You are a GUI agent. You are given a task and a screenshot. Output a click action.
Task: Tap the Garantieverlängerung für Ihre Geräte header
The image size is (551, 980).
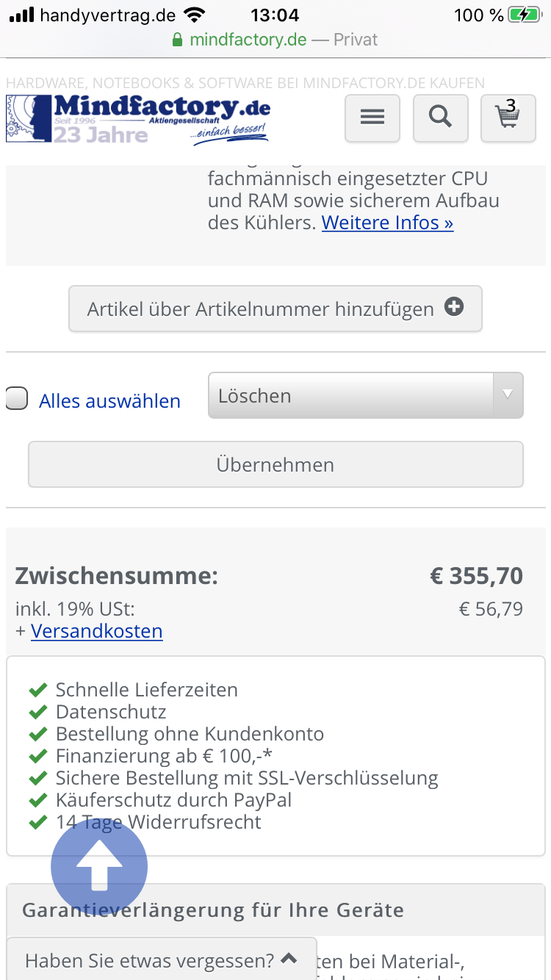click(x=213, y=910)
